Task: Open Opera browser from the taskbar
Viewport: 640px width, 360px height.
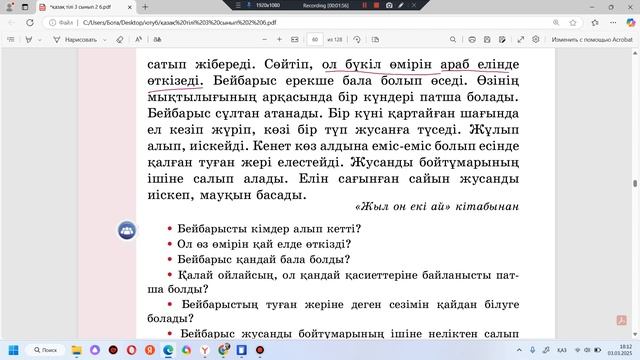Action: coord(131,350)
